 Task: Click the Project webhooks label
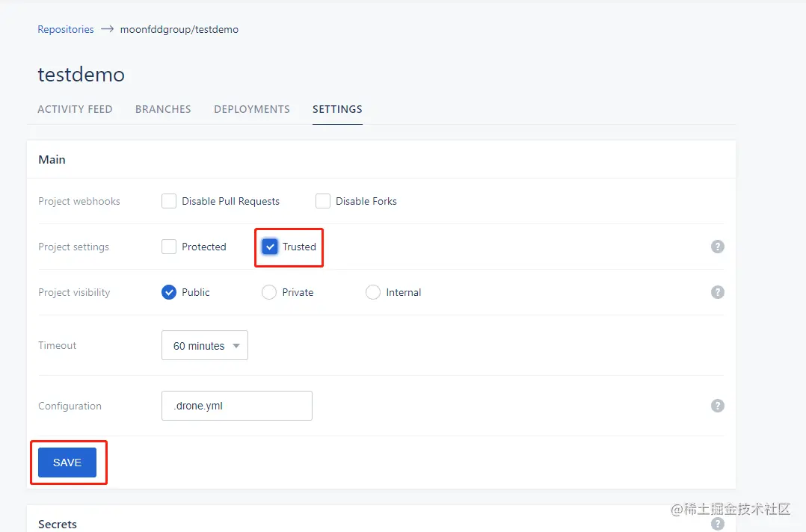click(x=79, y=201)
